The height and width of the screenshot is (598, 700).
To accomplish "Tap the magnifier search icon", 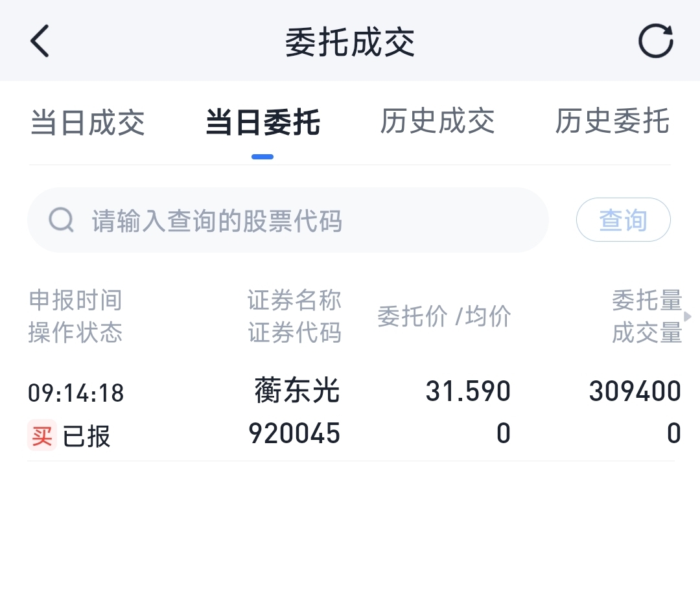I will pos(62,220).
